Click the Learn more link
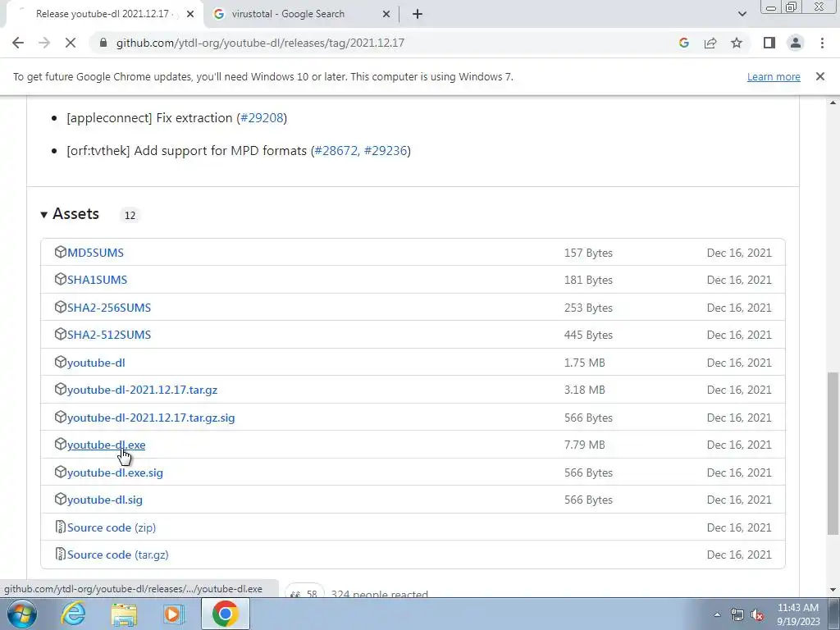This screenshot has height=630, width=840. click(x=774, y=76)
